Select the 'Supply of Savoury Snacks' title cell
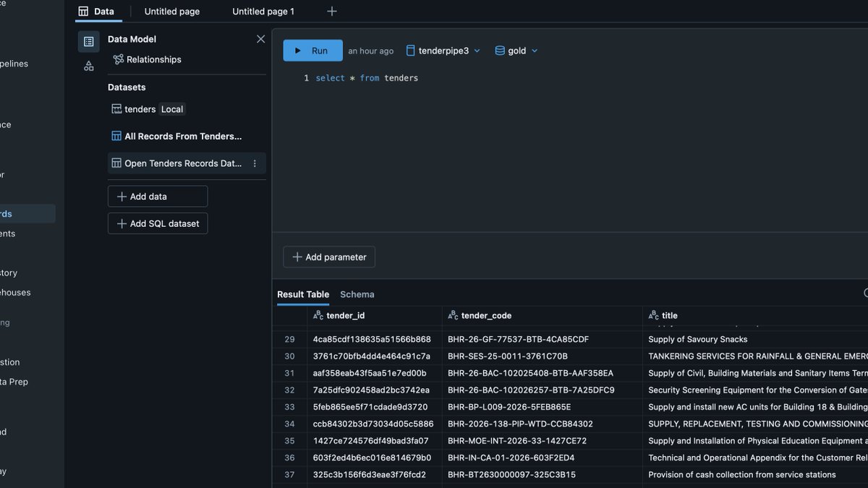 tap(754, 340)
